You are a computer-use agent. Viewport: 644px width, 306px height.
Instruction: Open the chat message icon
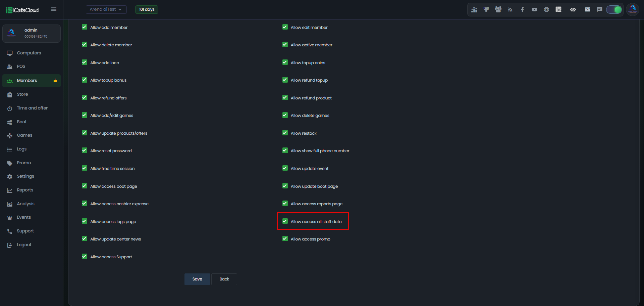pos(600,10)
